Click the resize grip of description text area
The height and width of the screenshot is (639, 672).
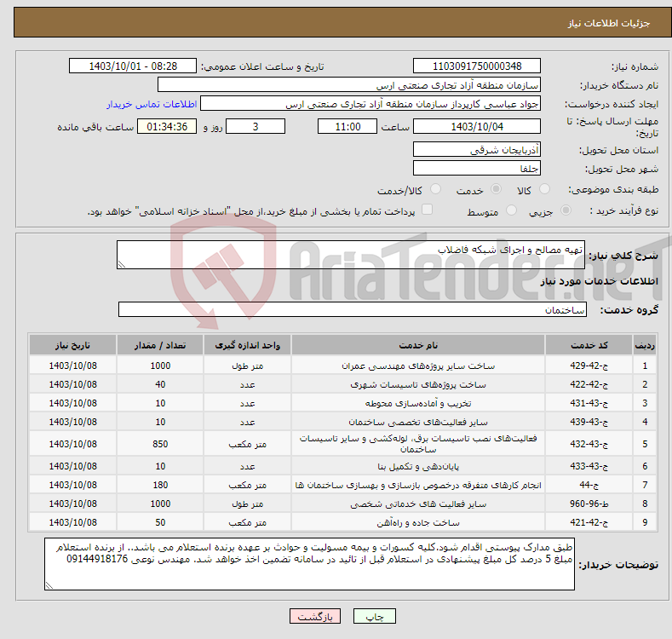click(x=122, y=264)
